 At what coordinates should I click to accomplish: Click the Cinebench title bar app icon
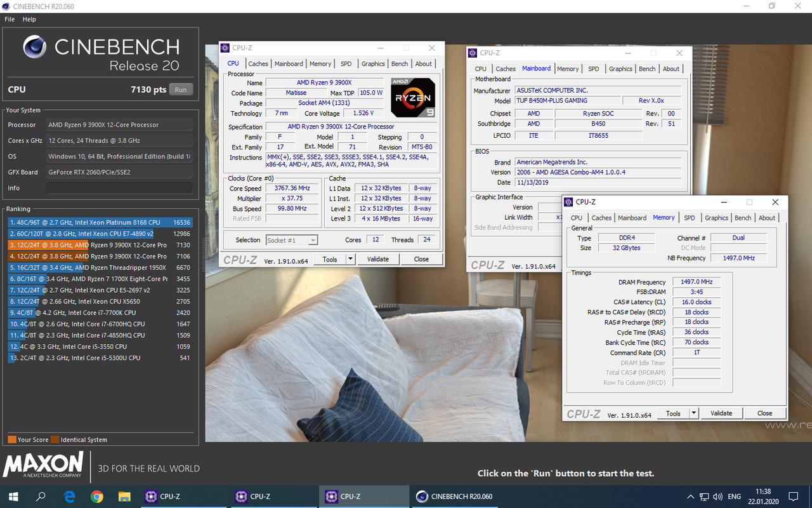tap(6, 6)
